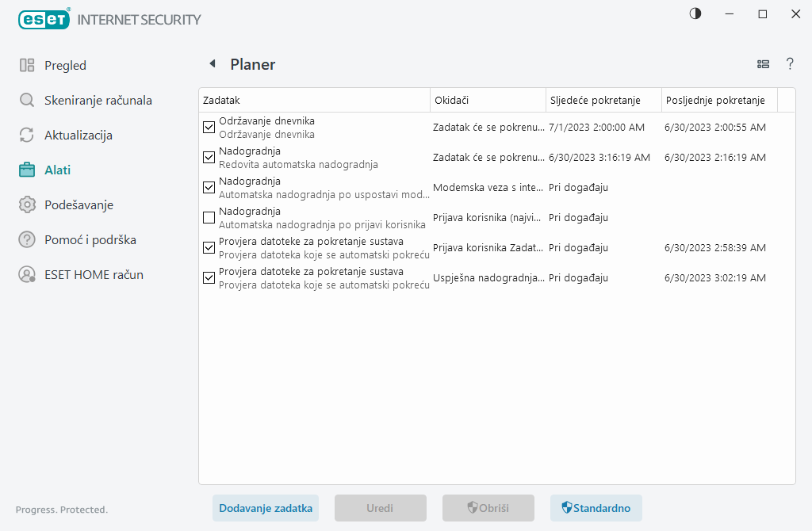Open the Skeniranje računala menu item
The width and height of the screenshot is (812, 531).
coord(98,101)
